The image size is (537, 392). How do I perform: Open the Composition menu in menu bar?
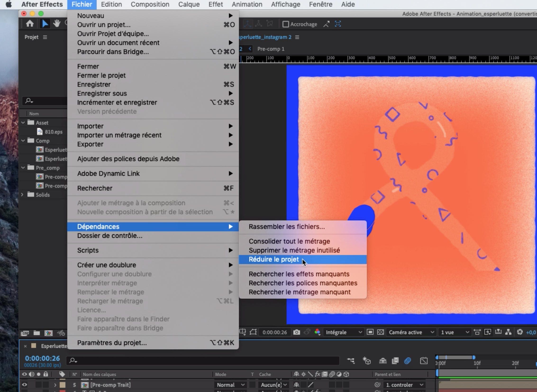click(x=150, y=4)
